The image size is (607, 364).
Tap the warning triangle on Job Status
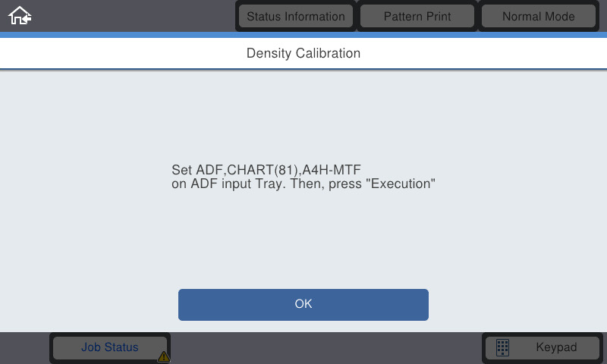pos(164,356)
